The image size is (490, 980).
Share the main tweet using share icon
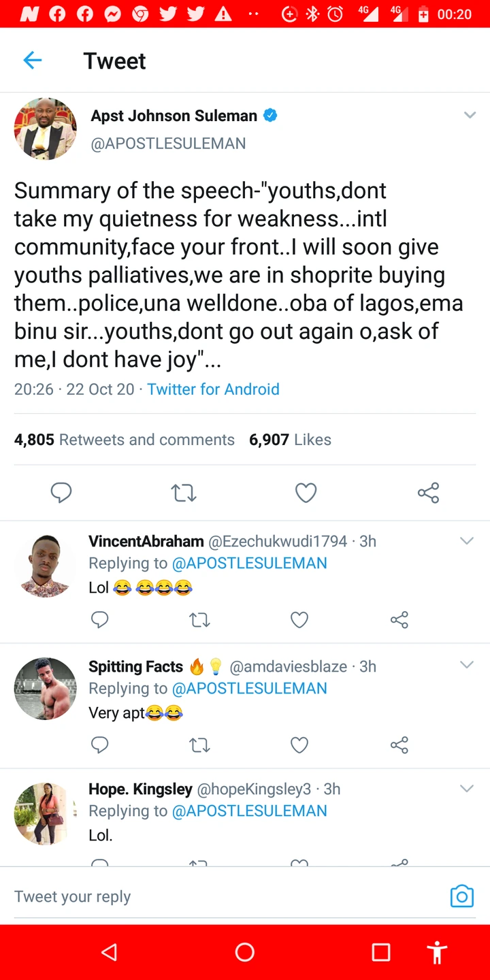pyautogui.click(x=428, y=493)
